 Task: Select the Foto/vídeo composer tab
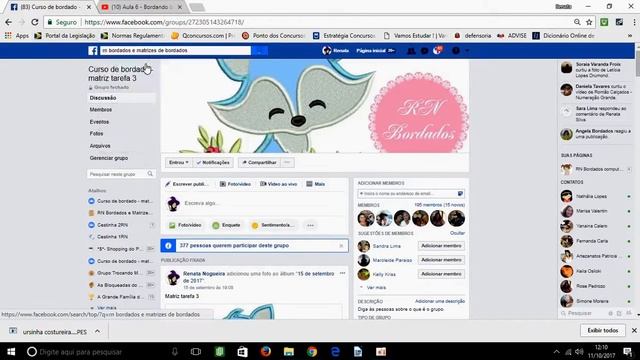pyautogui.click(x=236, y=184)
